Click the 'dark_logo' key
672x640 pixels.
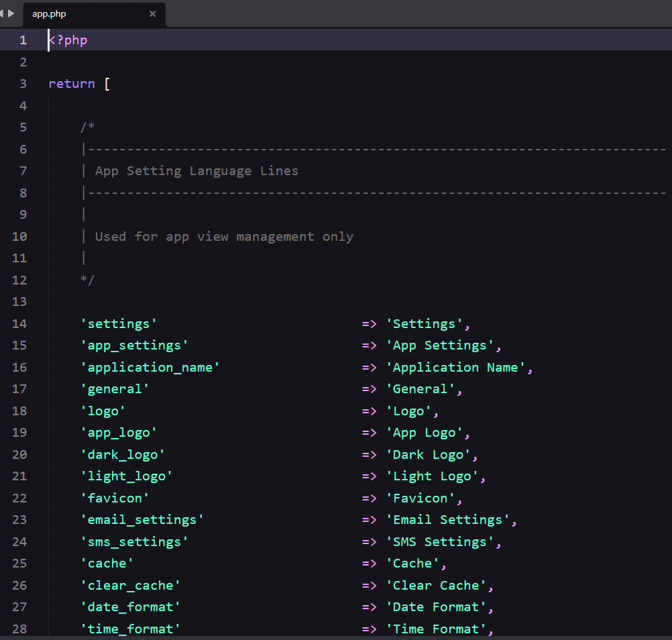[x=123, y=454]
